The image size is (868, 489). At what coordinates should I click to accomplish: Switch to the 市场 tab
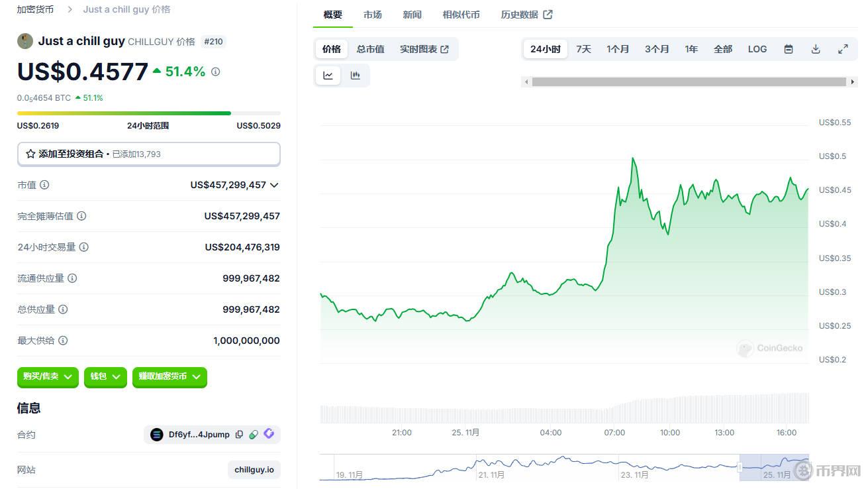point(372,15)
